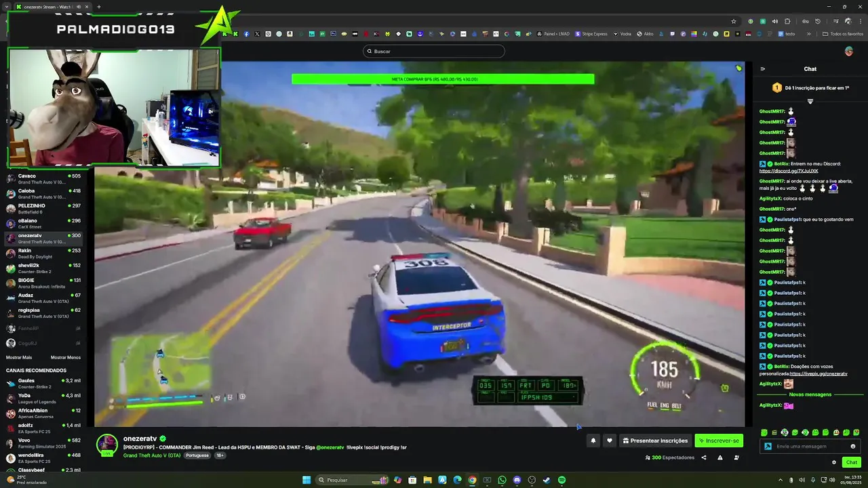
Task: Open recommended channel Gaules
Action: tap(43, 384)
